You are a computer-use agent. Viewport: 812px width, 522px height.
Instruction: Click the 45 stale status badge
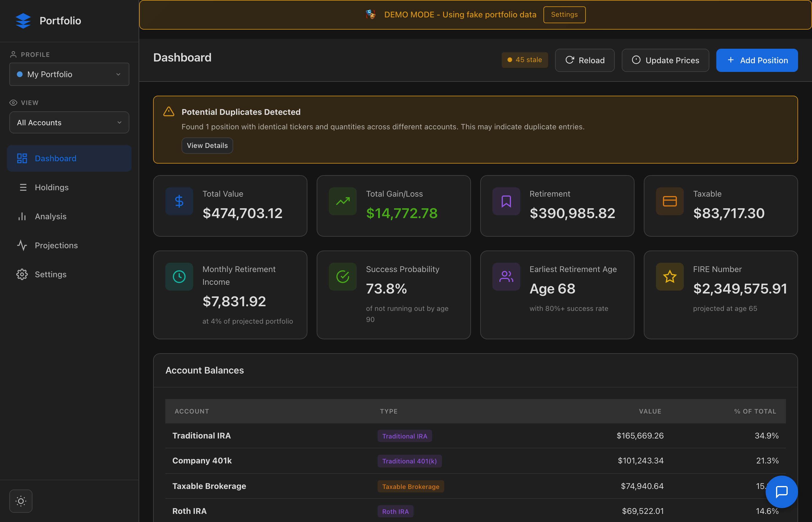tap(525, 60)
